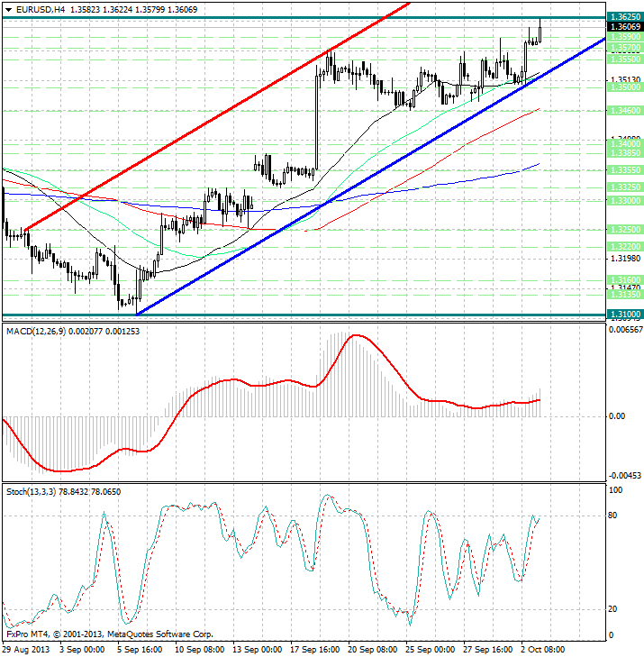
Task: Click the MACD zero level 0.00 label
Action: click(x=617, y=416)
